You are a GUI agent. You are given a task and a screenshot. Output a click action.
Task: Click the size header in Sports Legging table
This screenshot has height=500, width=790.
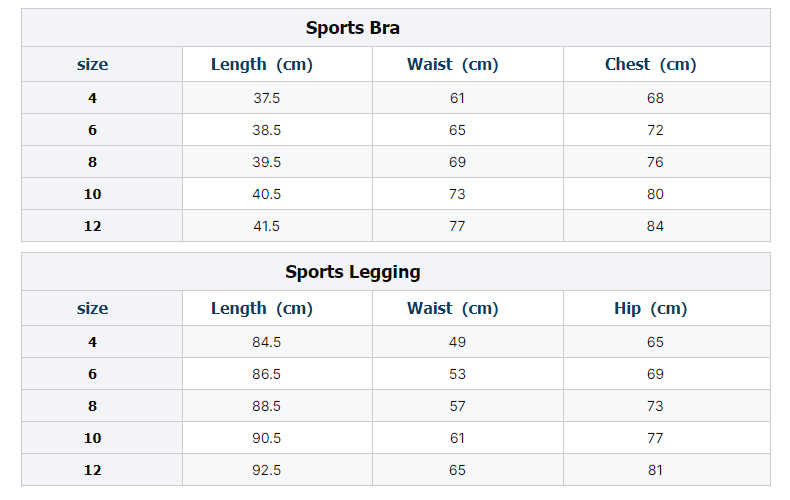click(x=92, y=308)
